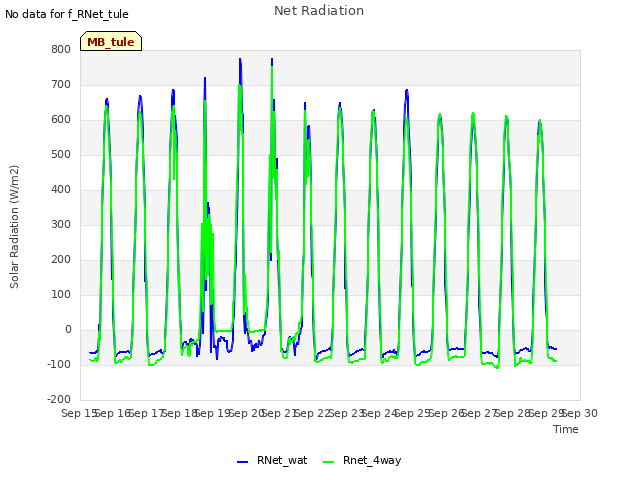The width and height of the screenshot is (640, 480).
Task: Toggle the Rnet_4way legend entry
Action: pos(362,460)
